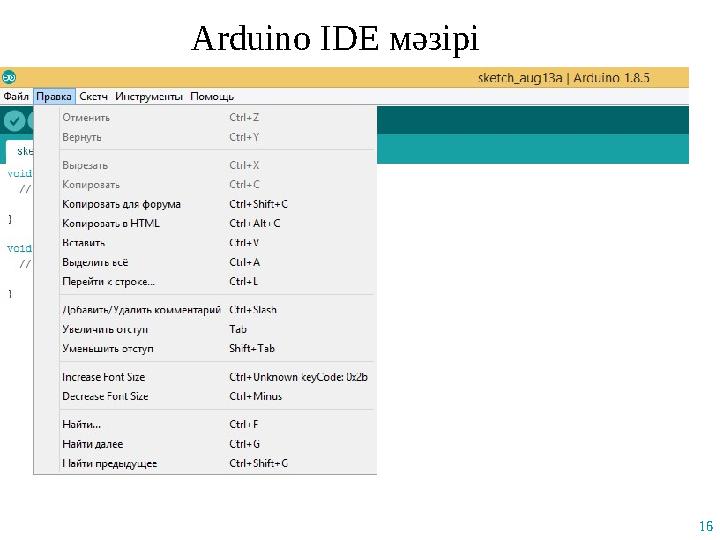Open the Скетч menu
The image size is (720, 540).
point(93,96)
